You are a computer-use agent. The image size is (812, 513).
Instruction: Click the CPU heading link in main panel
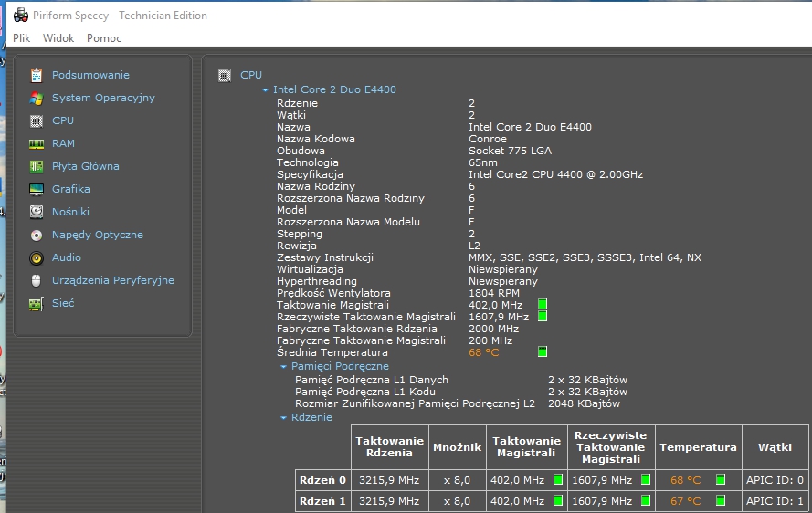(251, 75)
